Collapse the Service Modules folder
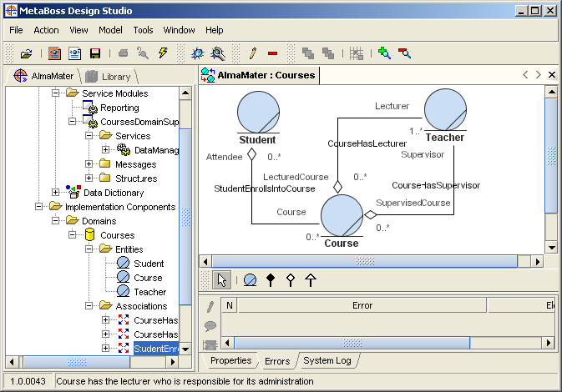Viewport: 562px width, 392px height. [x=55, y=93]
